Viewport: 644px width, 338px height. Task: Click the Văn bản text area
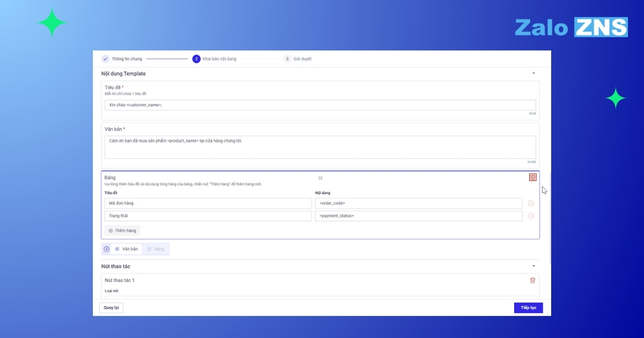[x=320, y=147]
